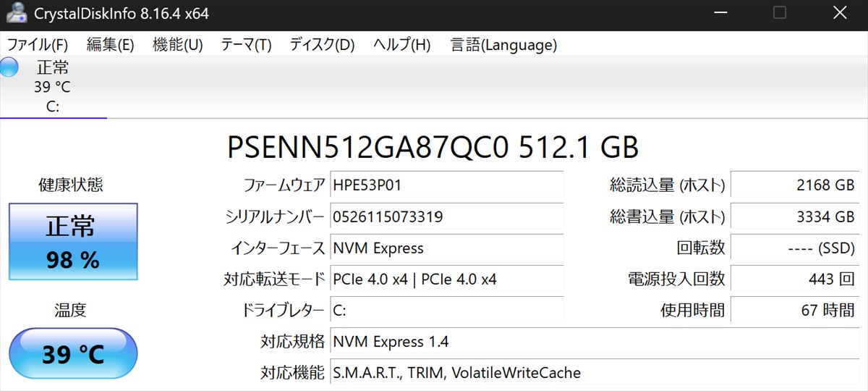Viewport: 868px width, 391px height.
Task: Click the 対応転送モード label
Action: 275,279
